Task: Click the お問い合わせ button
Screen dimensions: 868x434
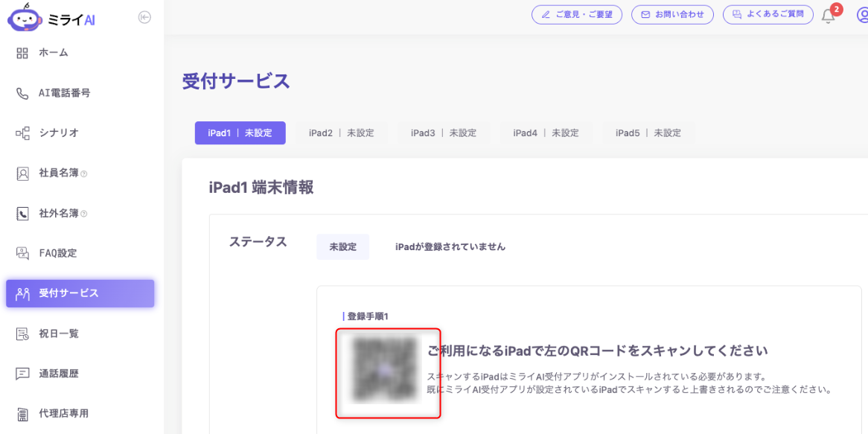Action: [672, 15]
